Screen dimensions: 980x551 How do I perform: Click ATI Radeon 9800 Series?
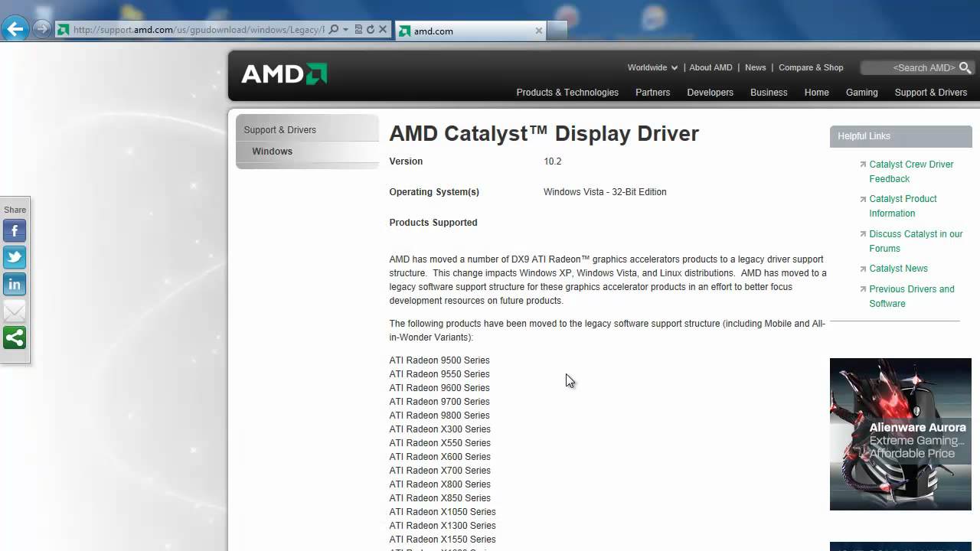(x=439, y=416)
